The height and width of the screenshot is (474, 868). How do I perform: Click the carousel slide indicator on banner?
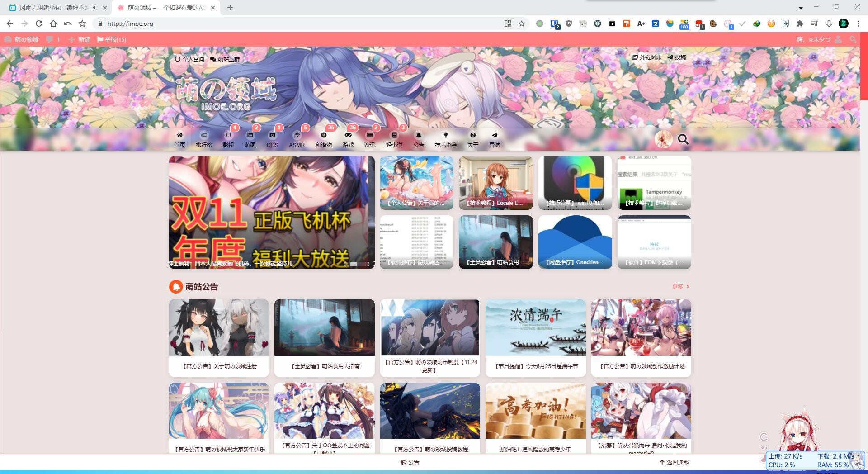click(x=357, y=264)
